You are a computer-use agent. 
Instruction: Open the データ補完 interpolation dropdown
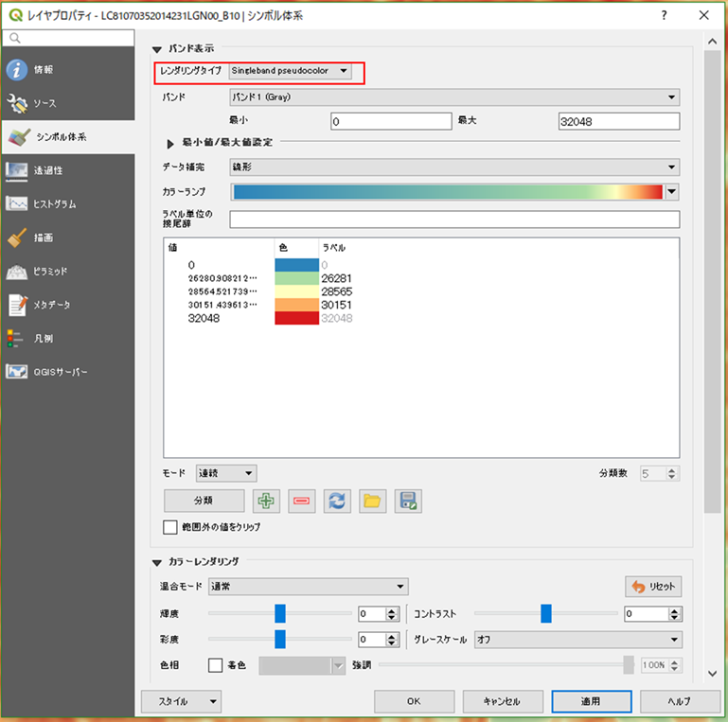coord(454,167)
